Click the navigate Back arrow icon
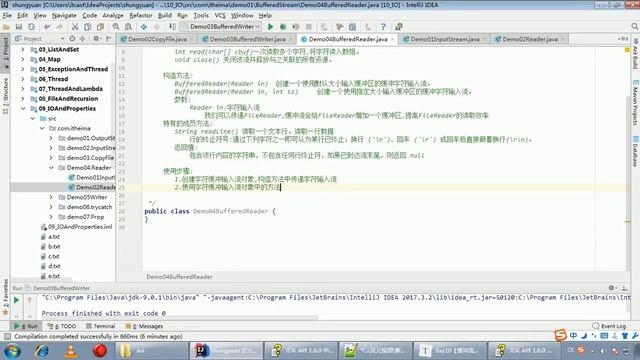 tap(144, 27)
